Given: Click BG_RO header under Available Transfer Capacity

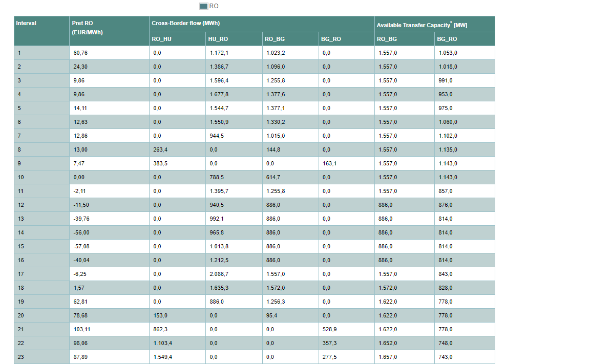Looking at the screenshot, I should point(447,39).
